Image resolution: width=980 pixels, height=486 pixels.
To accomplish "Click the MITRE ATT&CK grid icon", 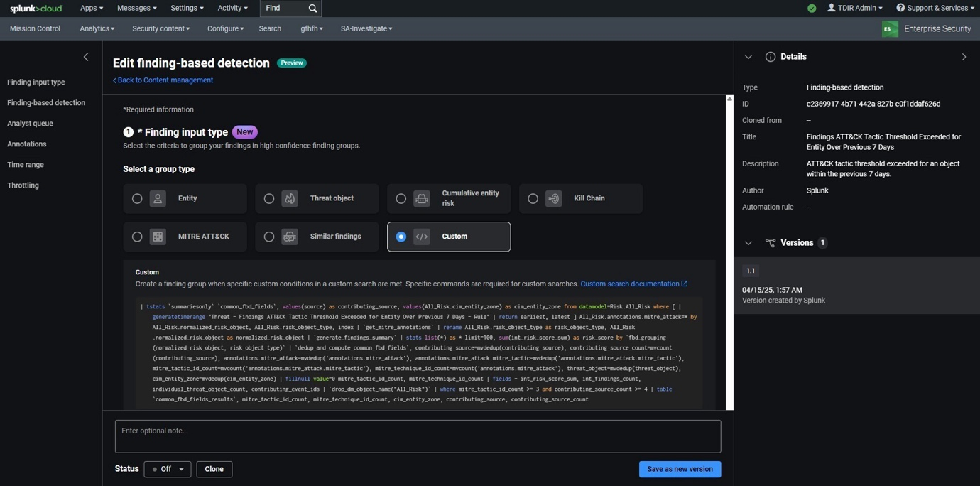I will [158, 237].
